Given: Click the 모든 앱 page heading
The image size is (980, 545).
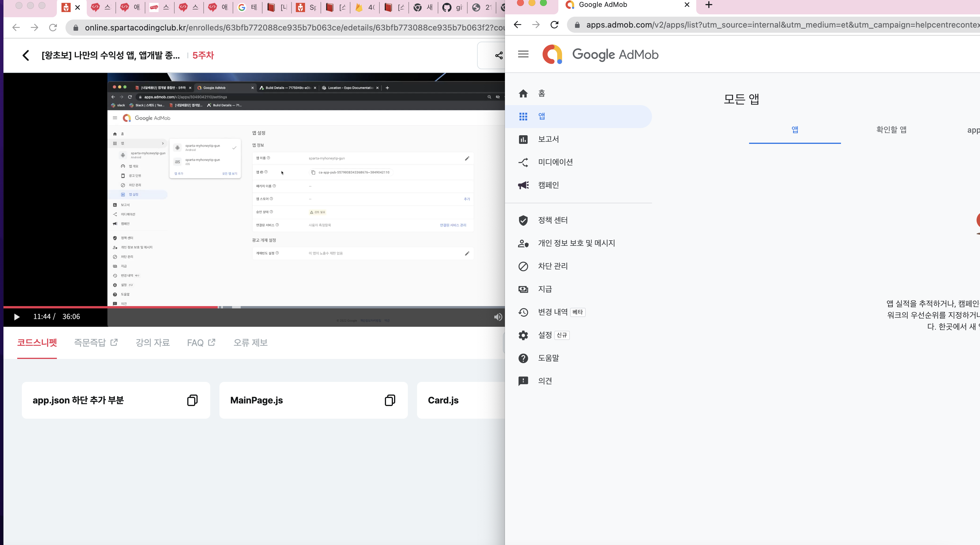Looking at the screenshot, I should [742, 99].
